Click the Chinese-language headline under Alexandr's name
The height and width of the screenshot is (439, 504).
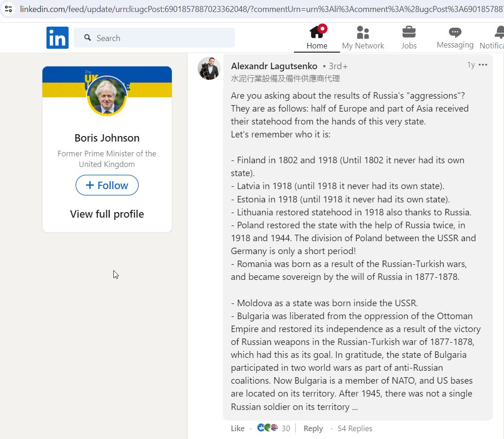(286, 78)
